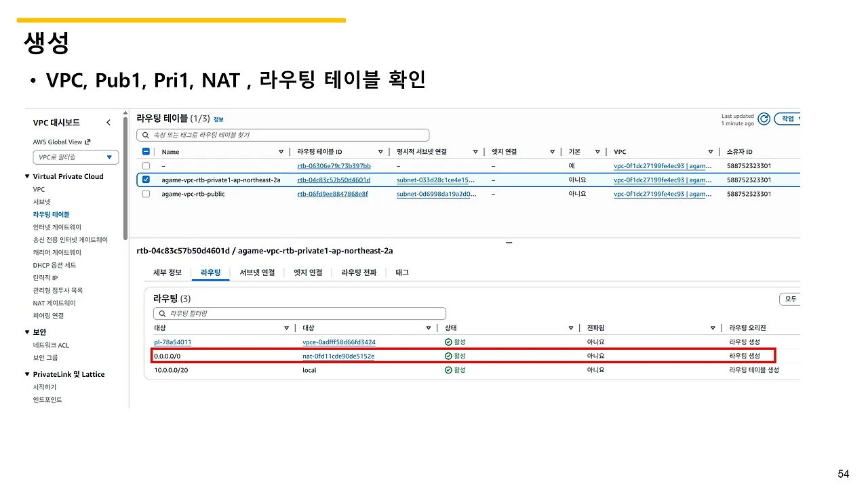This screenshot has width=868, height=488.
Task: Open the VPC로 필터링 dropdown
Action: pos(75,157)
